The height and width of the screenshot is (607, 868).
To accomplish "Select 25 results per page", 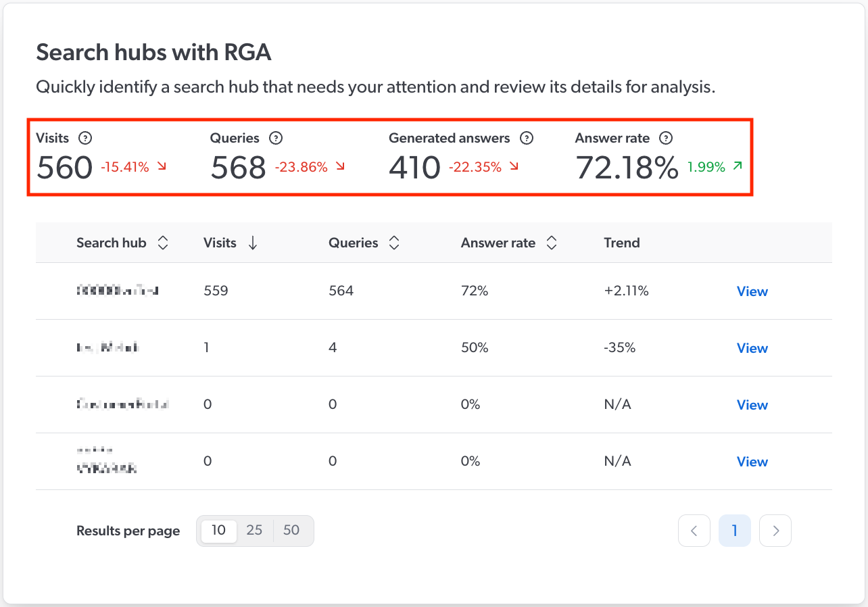I will point(254,531).
